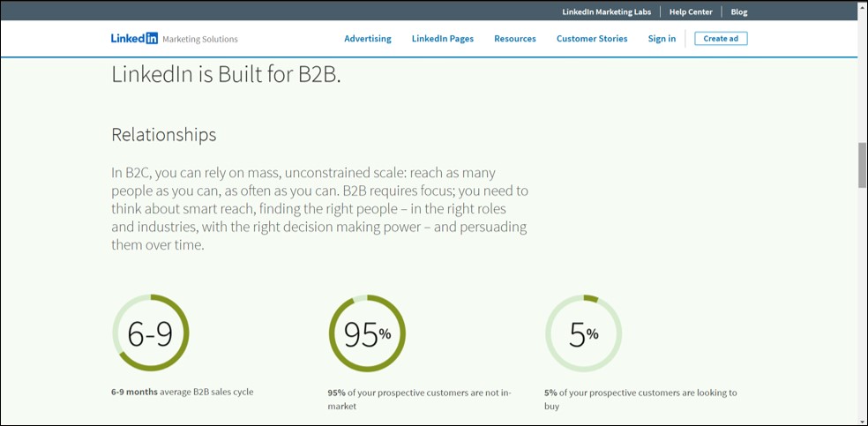Image resolution: width=868 pixels, height=426 pixels.
Task: Click the LinkedIn logo
Action: (134, 39)
